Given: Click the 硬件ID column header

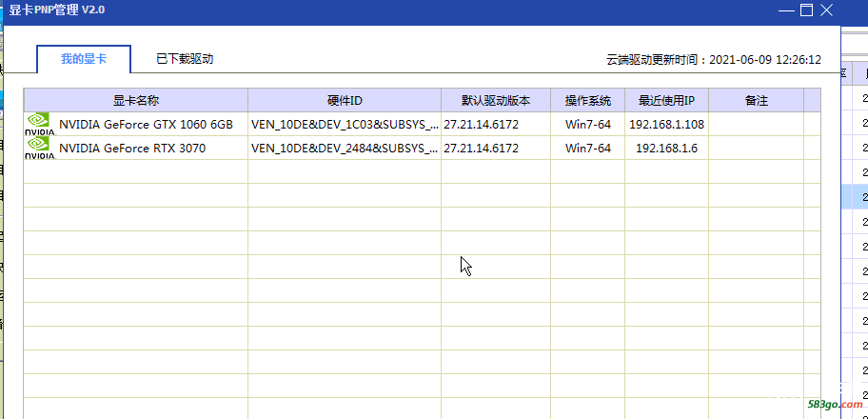Looking at the screenshot, I should click(345, 100).
